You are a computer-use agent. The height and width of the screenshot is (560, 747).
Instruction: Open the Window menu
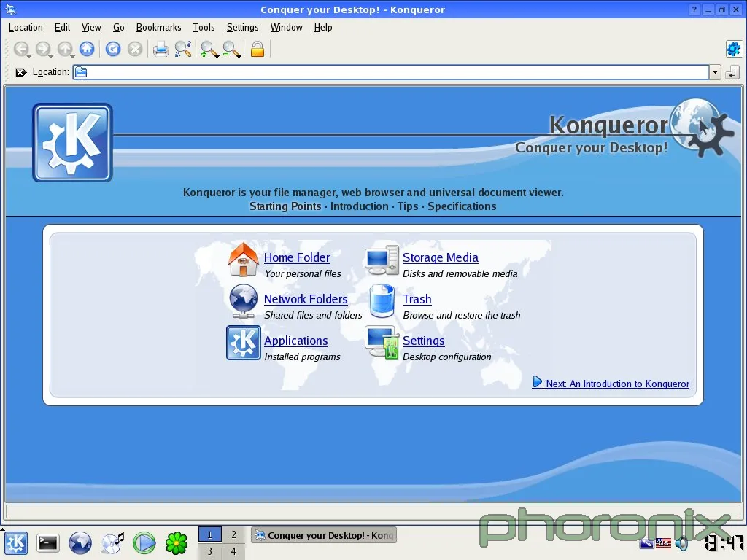click(286, 28)
